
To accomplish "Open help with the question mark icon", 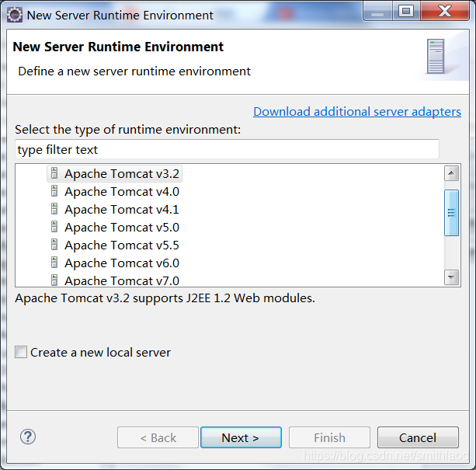I will [28, 437].
